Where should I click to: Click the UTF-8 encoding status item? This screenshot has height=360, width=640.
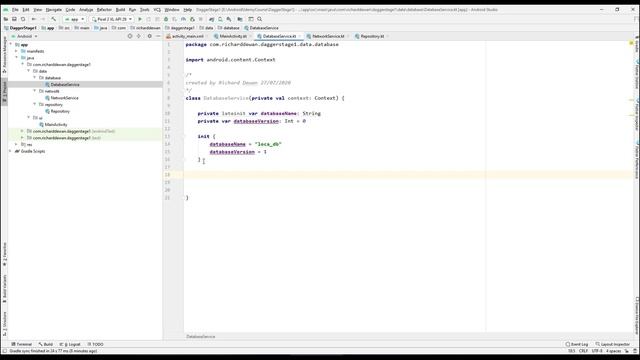(597, 351)
